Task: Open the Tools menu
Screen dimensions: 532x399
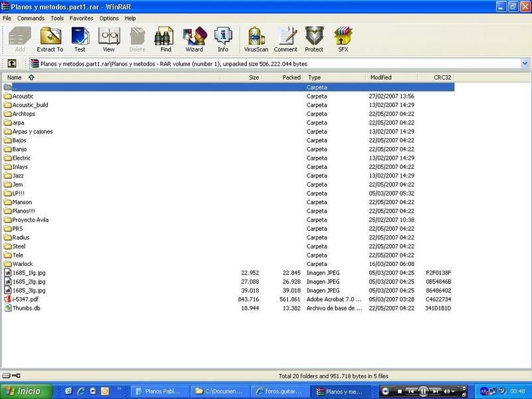Action: click(57, 19)
